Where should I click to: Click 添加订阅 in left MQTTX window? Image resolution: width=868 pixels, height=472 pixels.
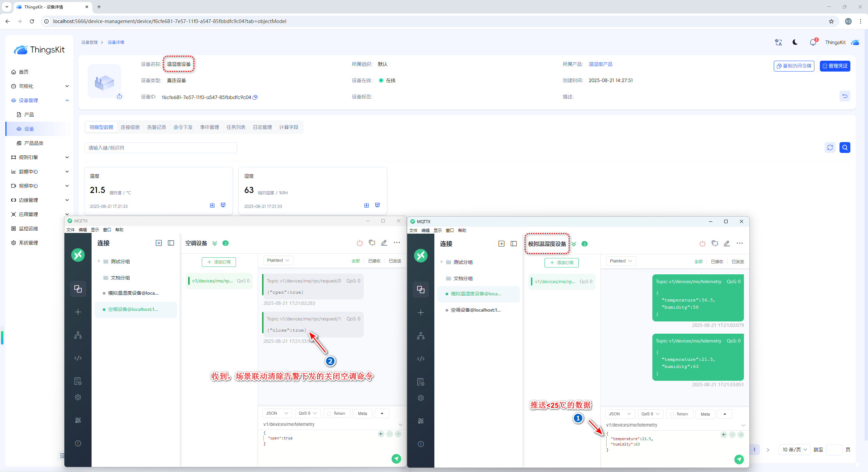[x=219, y=262]
